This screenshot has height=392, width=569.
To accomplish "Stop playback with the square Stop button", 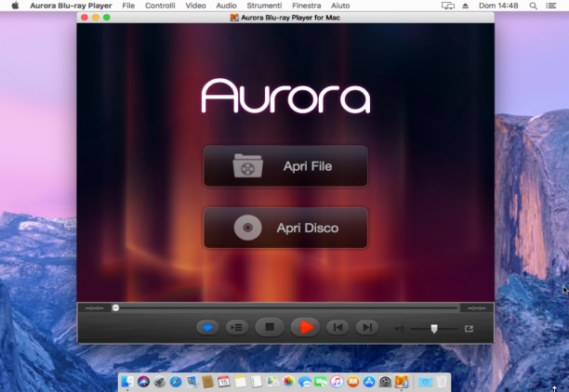I will tap(270, 327).
